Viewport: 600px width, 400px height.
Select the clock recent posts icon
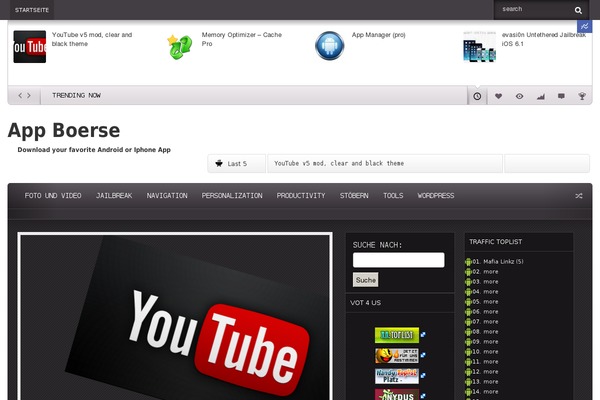[477, 96]
